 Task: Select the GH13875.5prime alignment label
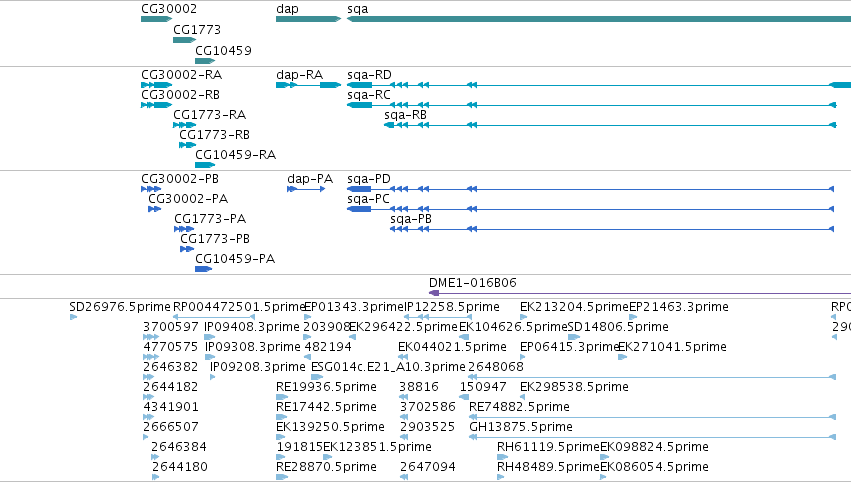click(521, 427)
